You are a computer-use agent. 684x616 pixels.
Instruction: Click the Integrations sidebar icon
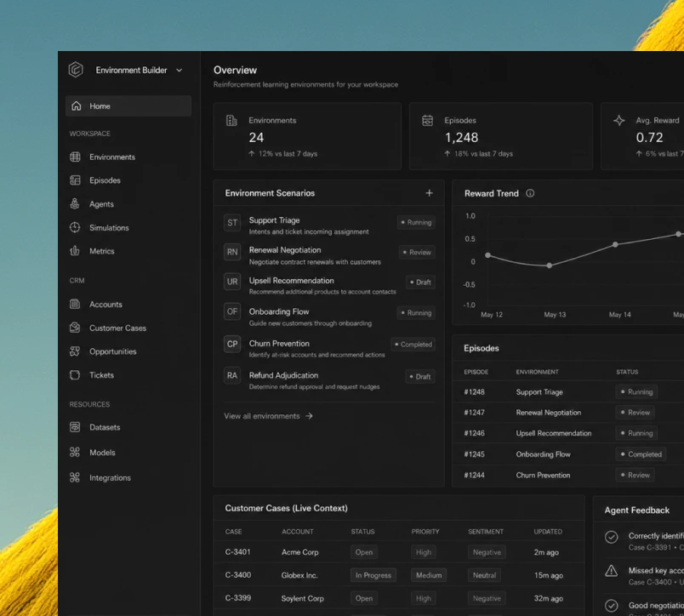pos(75,477)
